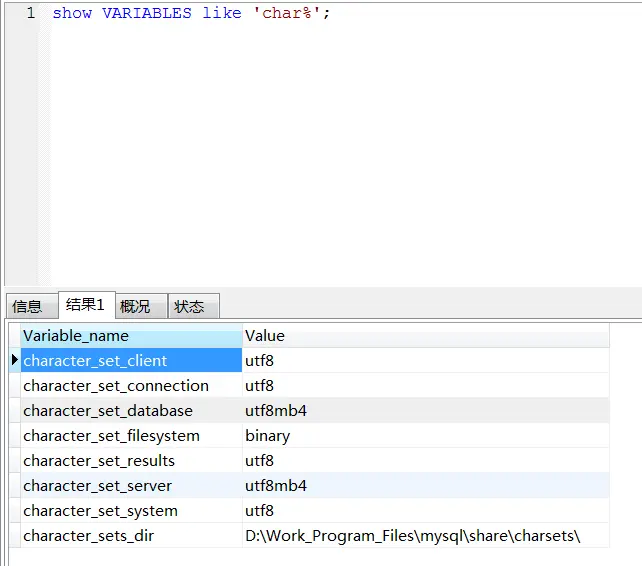Select the character_set_database cell
Viewport: 642px width, 566px height.
click(x=131, y=410)
